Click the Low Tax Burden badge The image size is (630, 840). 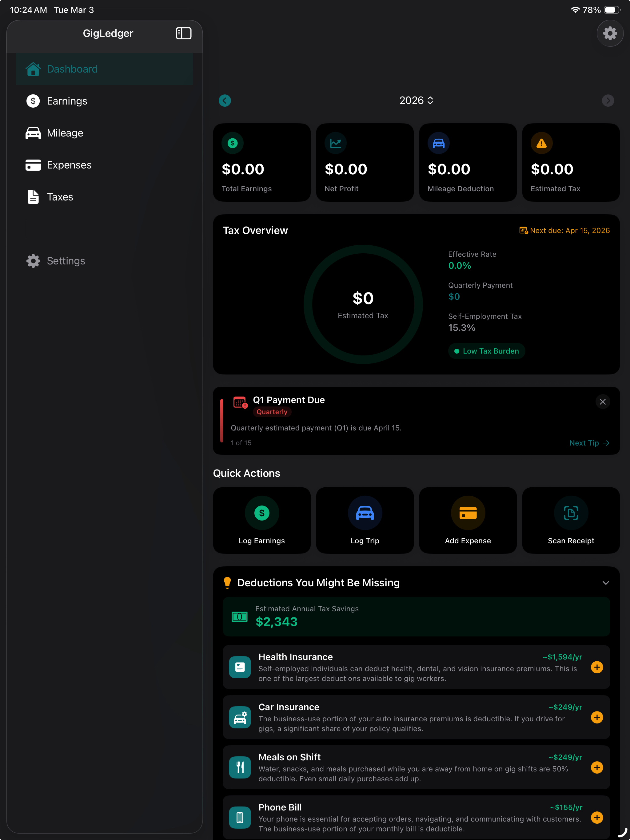click(x=487, y=351)
